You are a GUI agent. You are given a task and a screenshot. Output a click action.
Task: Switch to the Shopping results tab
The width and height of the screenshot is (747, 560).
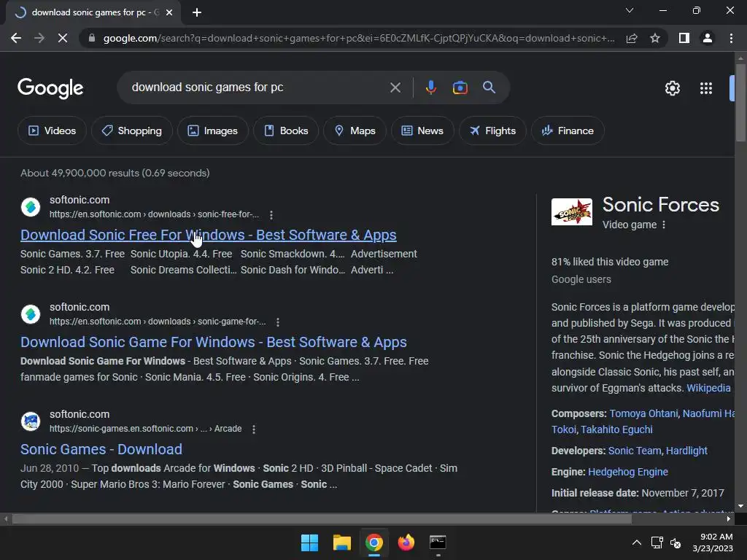pos(132,131)
